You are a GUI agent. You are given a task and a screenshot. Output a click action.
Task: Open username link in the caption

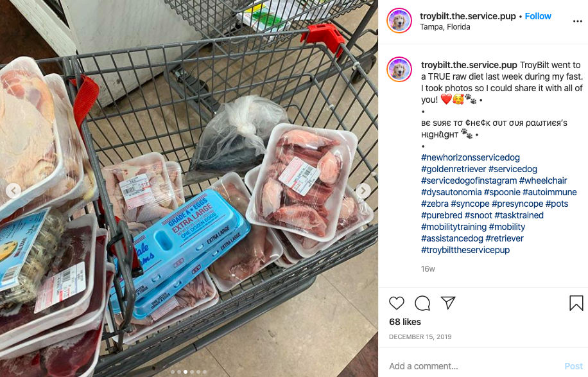(469, 65)
